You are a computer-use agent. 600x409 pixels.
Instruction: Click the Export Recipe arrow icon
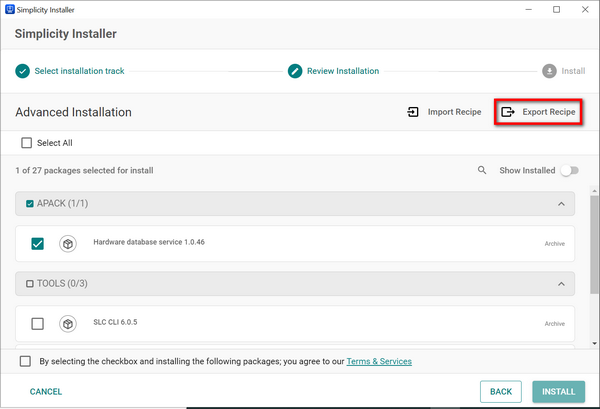pos(508,112)
